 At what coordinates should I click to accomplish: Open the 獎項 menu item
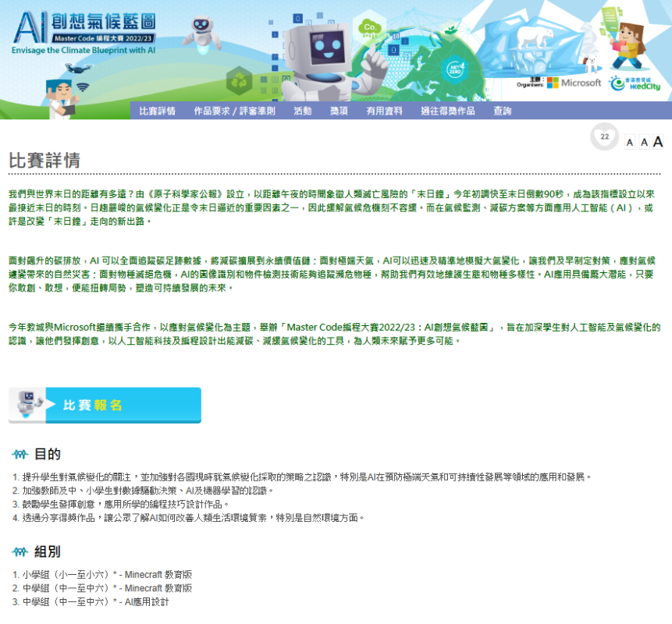click(339, 111)
